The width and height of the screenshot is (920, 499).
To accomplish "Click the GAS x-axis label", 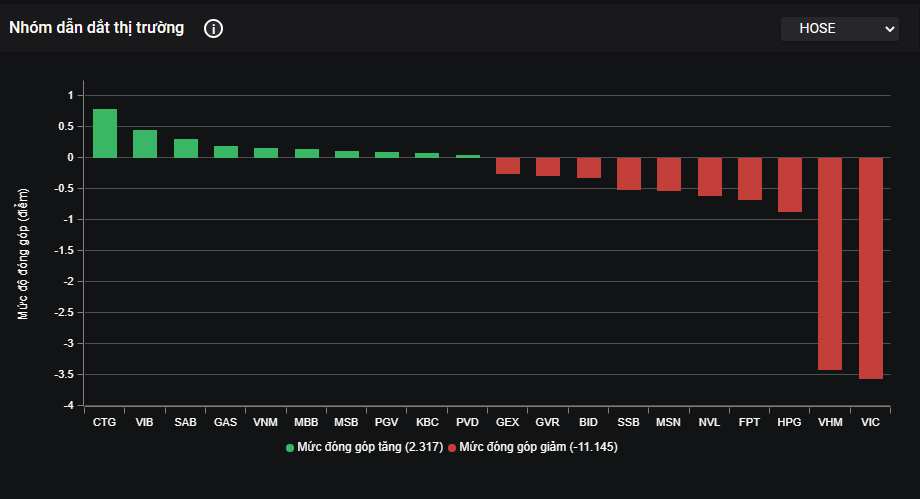I will pos(226,422).
